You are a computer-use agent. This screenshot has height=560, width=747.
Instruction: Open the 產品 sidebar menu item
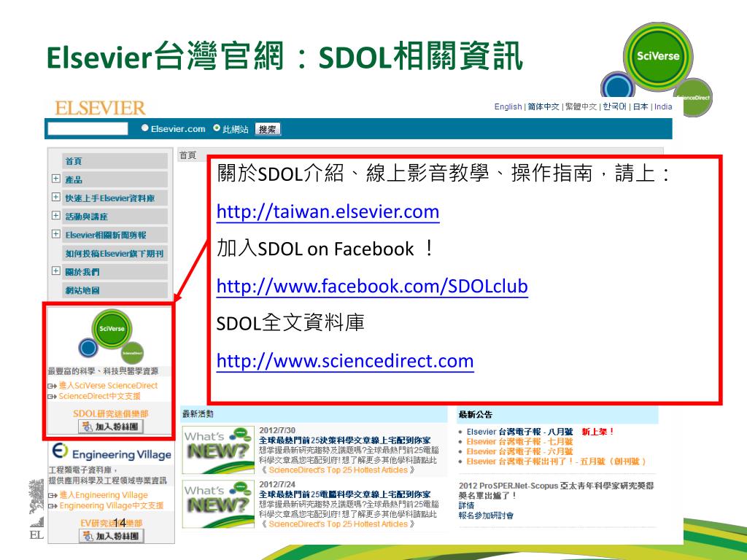[x=115, y=179]
